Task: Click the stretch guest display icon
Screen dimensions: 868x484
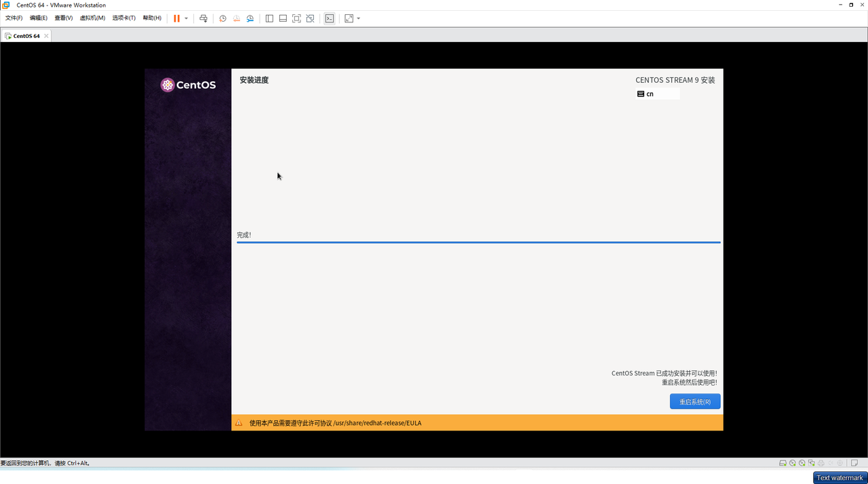Action: [349, 18]
